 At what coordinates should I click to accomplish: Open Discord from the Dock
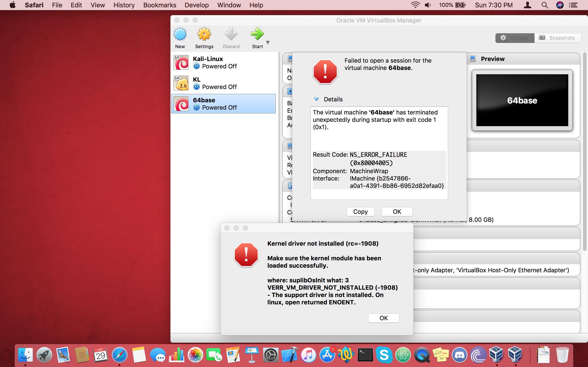(459, 355)
